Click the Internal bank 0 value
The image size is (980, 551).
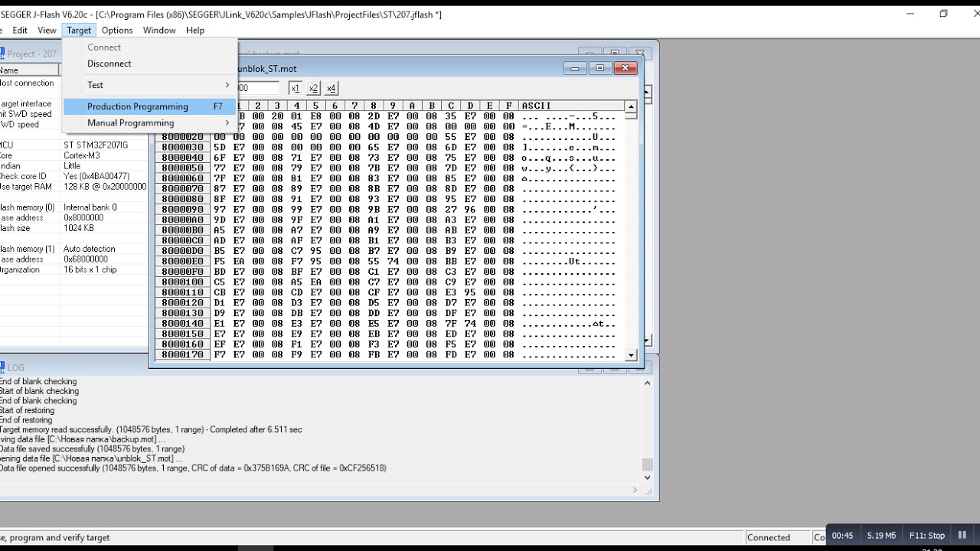[x=90, y=207]
